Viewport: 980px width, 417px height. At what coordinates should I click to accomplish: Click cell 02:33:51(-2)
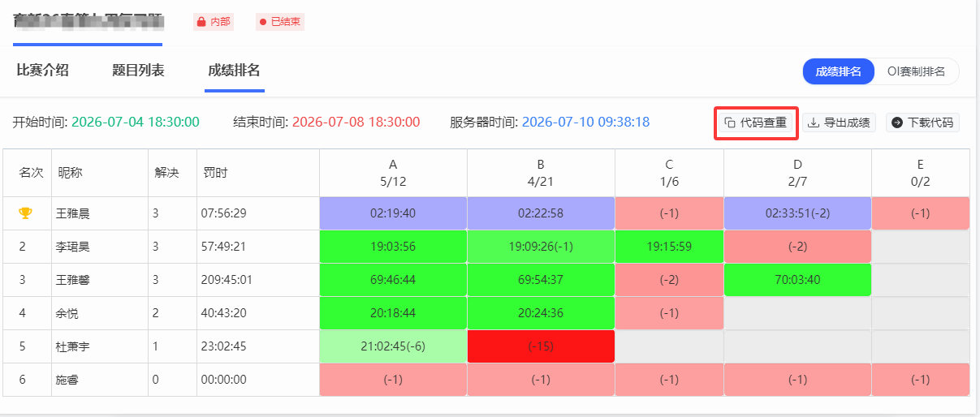tap(797, 213)
